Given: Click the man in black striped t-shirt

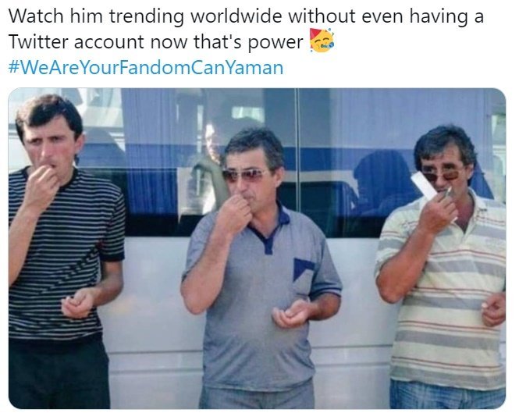Looking at the screenshot, I should [63, 251].
